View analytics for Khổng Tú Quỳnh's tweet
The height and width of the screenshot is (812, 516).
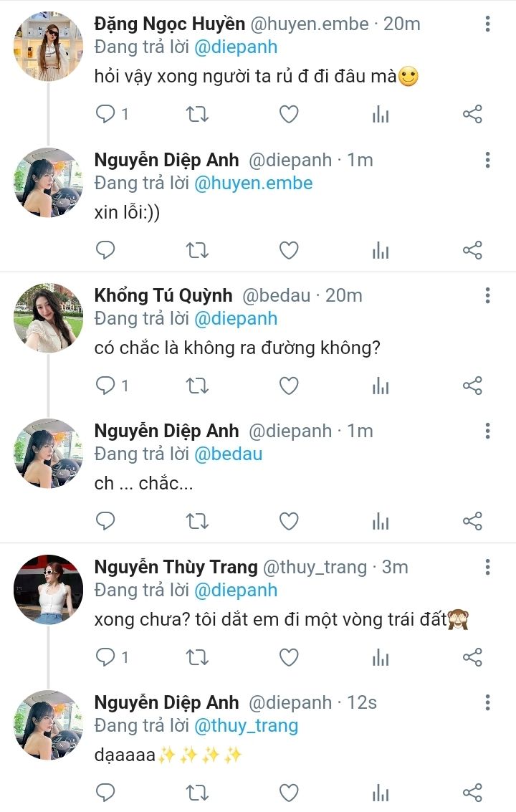[381, 386]
